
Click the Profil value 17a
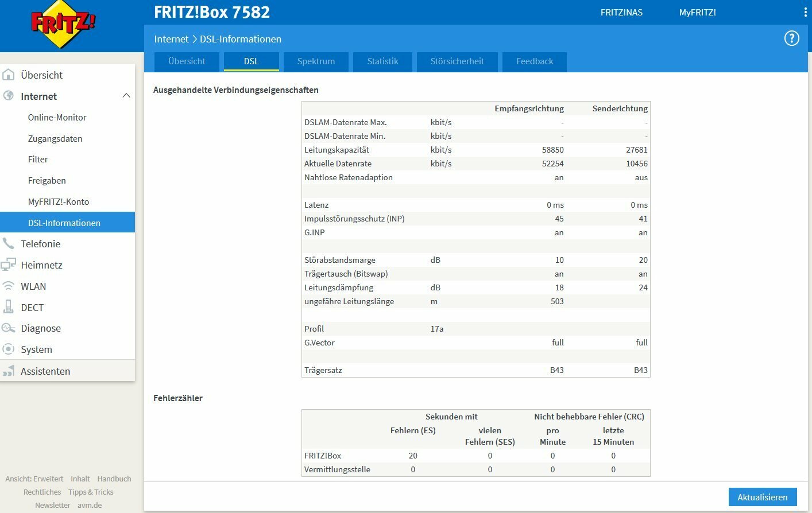coord(437,329)
